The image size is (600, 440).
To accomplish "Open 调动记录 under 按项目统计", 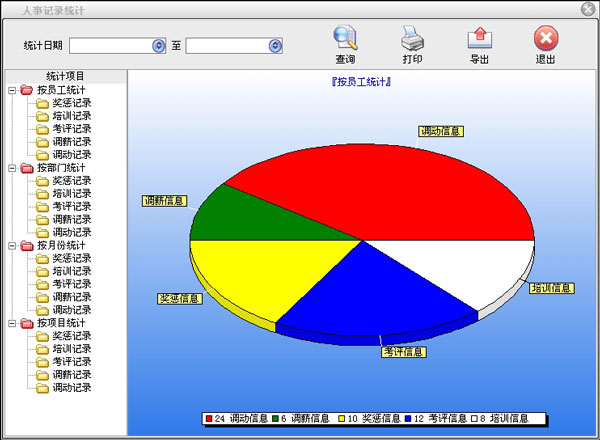I will [71, 388].
